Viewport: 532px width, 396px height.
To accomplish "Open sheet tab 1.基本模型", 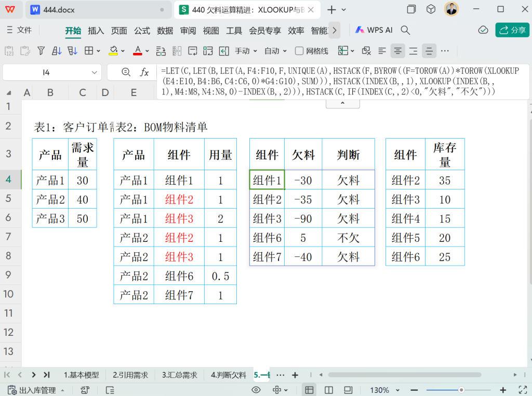I will point(82,375).
